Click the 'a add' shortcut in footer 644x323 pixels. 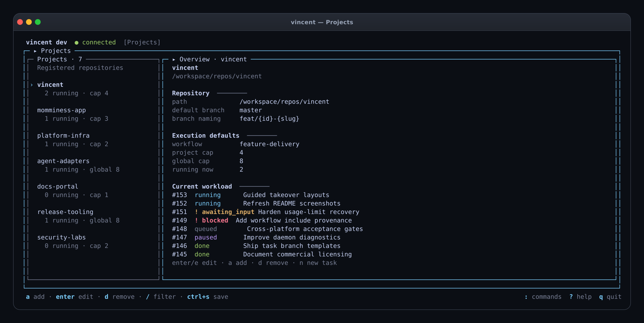(35, 297)
